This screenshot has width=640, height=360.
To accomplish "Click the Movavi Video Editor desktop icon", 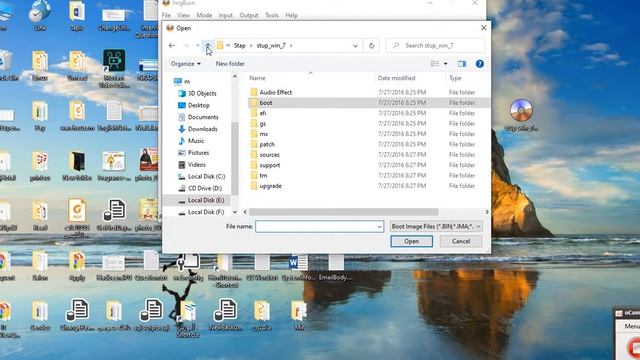I will pos(114,60).
